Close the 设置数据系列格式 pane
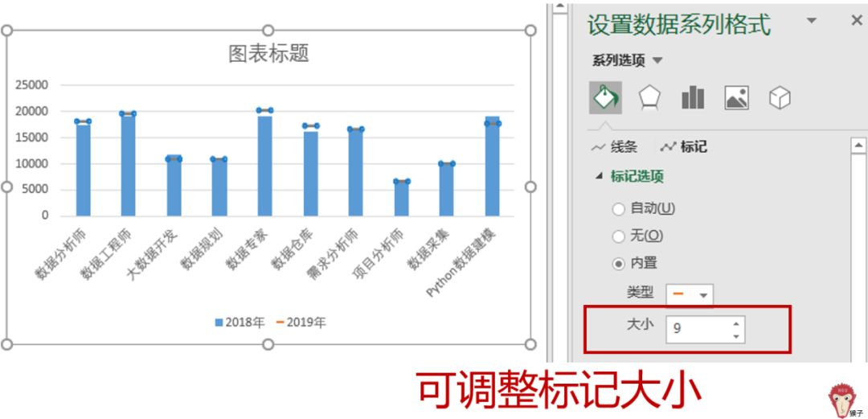 (x=856, y=20)
